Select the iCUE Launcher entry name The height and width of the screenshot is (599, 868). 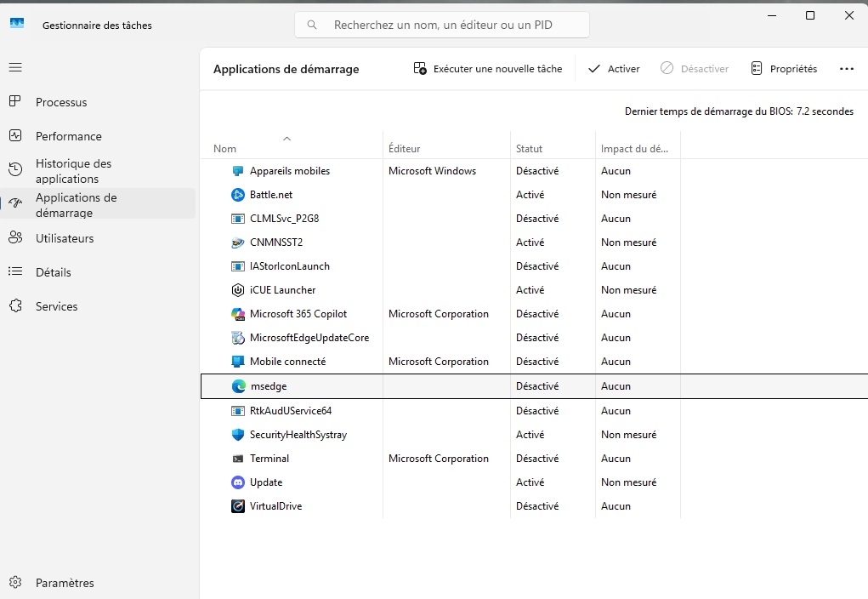click(x=282, y=290)
